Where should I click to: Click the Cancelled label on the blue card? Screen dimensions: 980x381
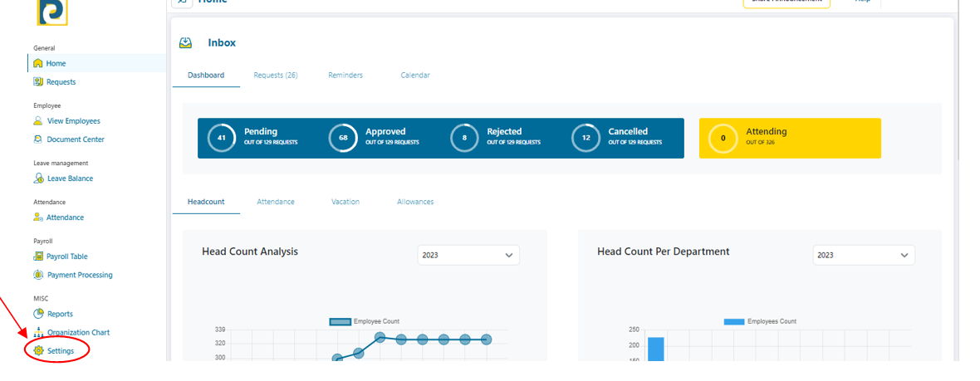(628, 132)
